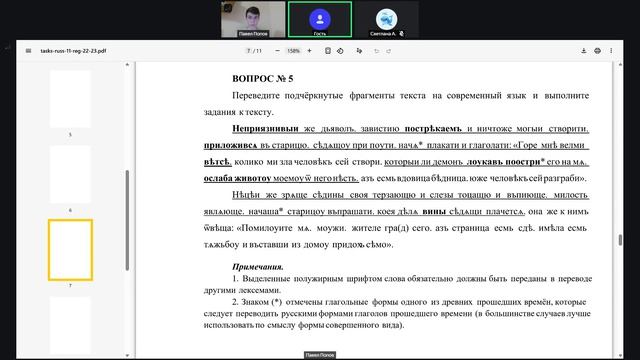This screenshot has width=640, height=360.
Task: Select the page 5 thumbnail
Action: (70, 99)
